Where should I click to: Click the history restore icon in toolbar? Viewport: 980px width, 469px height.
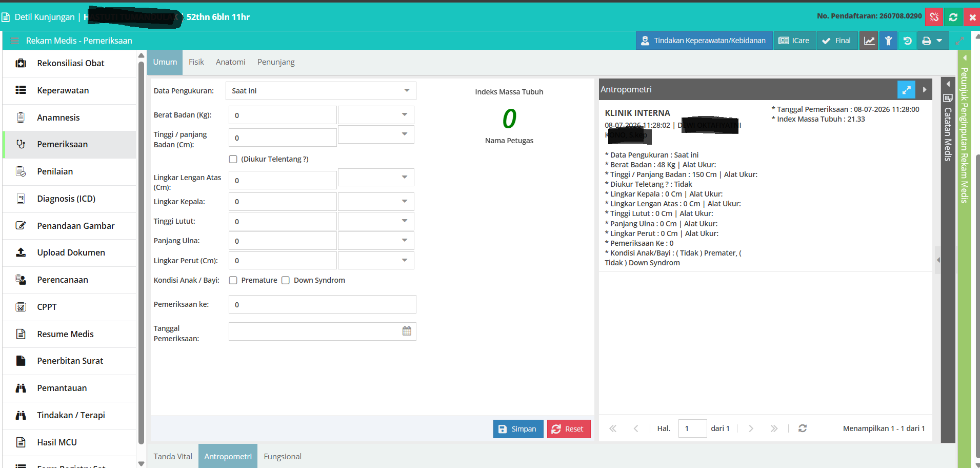coord(907,41)
